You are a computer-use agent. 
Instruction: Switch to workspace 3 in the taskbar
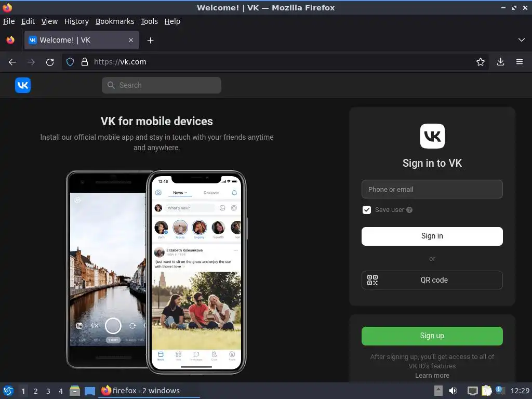tap(48, 391)
